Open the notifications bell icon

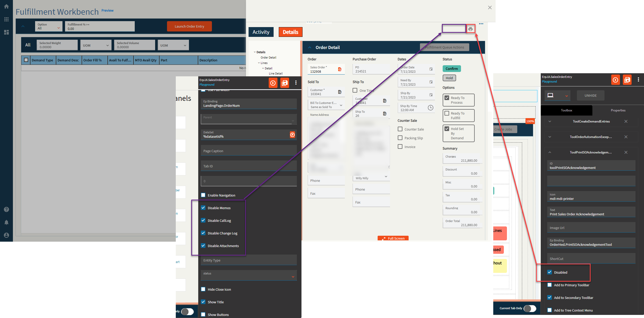point(6,222)
